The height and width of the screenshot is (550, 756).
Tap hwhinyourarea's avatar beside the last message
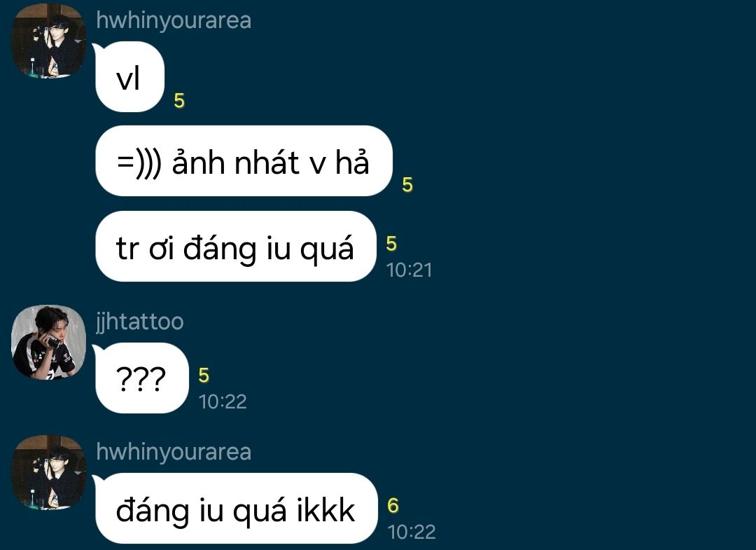49,472
